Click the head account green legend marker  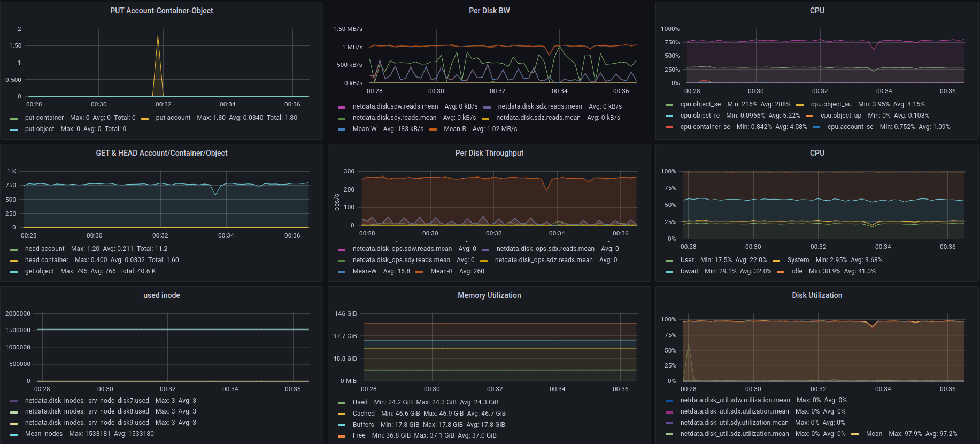[x=14, y=249]
